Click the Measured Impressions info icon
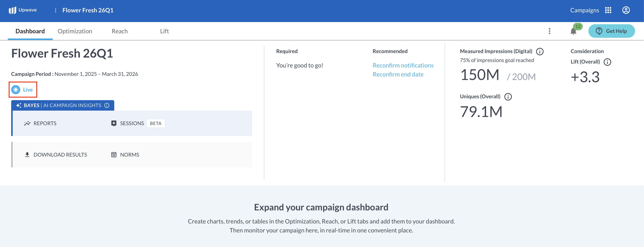The image size is (644, 247). coord(540,52)
